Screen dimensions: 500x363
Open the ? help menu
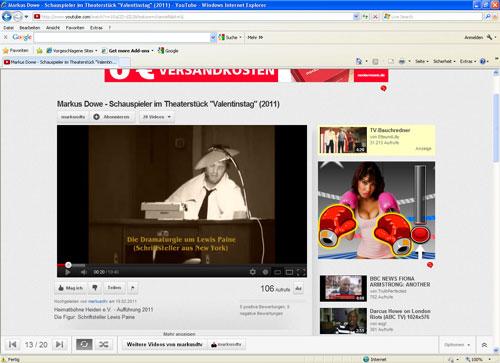pyautogui.click(x=110, y=28)
